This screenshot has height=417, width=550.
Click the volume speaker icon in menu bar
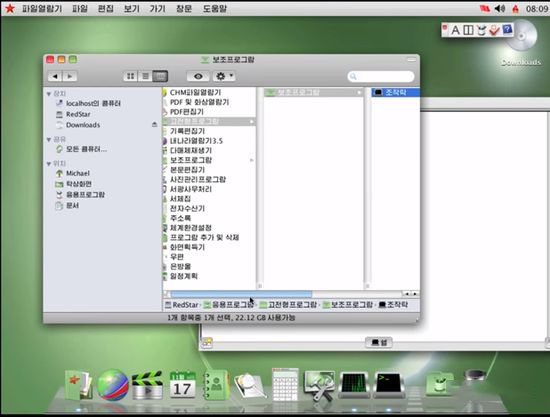[500, 8]
